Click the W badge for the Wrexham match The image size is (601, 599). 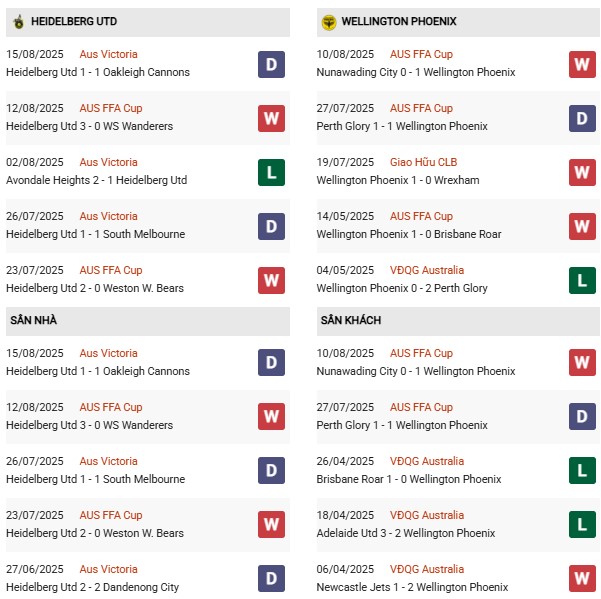point(583,172)
